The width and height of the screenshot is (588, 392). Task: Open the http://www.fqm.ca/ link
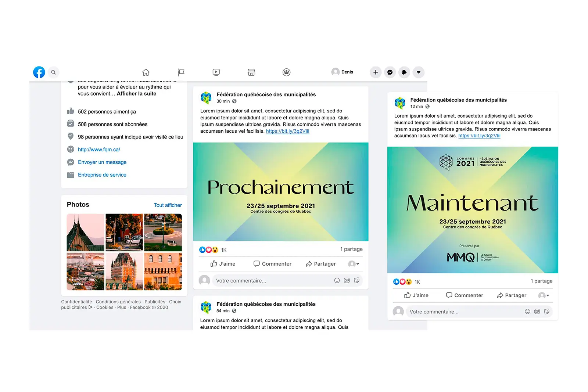(x=99, y=150)
